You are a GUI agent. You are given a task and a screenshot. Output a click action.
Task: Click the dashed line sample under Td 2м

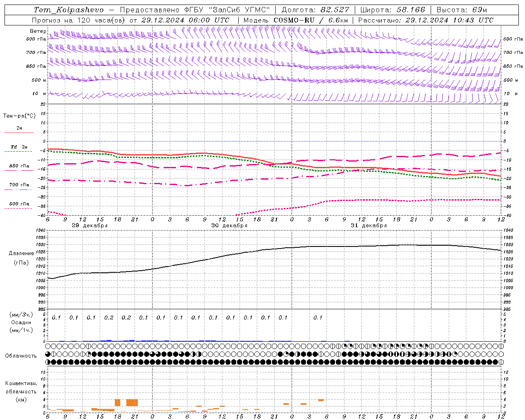click(18, 152)
